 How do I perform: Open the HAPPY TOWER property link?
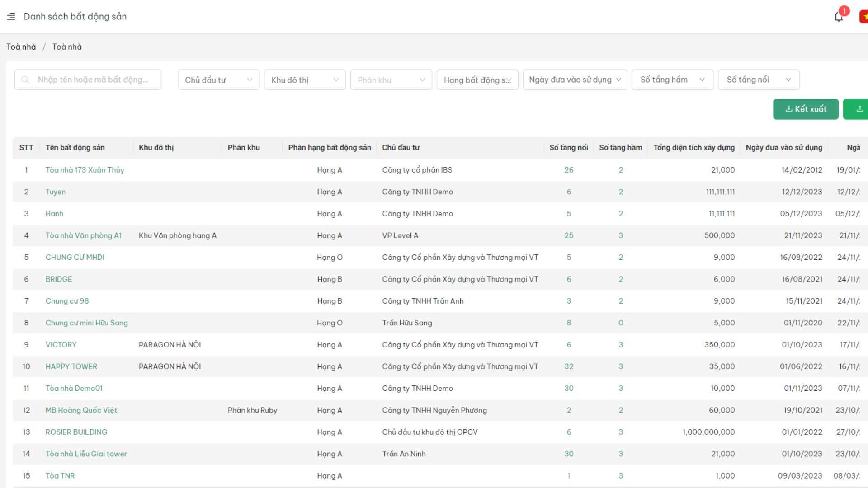click(71, 366)
